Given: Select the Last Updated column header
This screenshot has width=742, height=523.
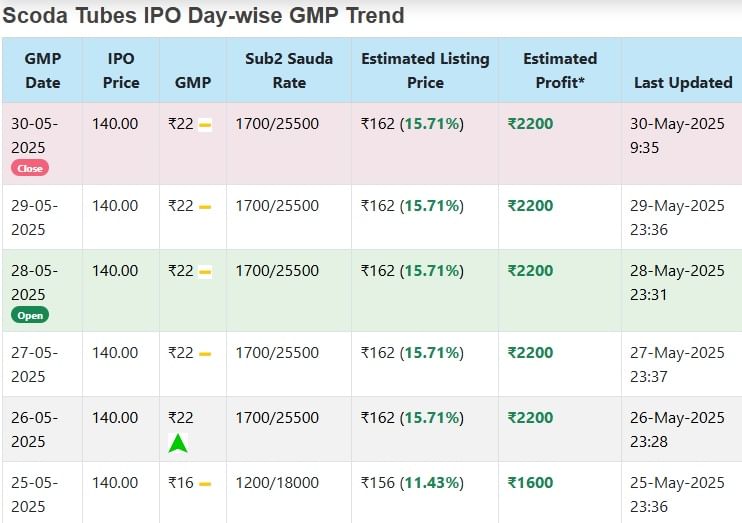Looking at the screenshot, I should coord(683,82).
